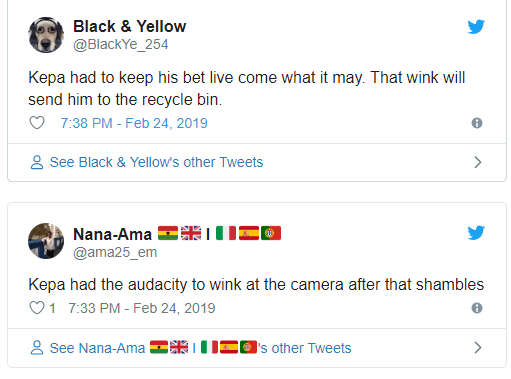Click See Black & Yellow's other Tweets
The width and height of the screenshot is (511, 379).
pos(156,162)
